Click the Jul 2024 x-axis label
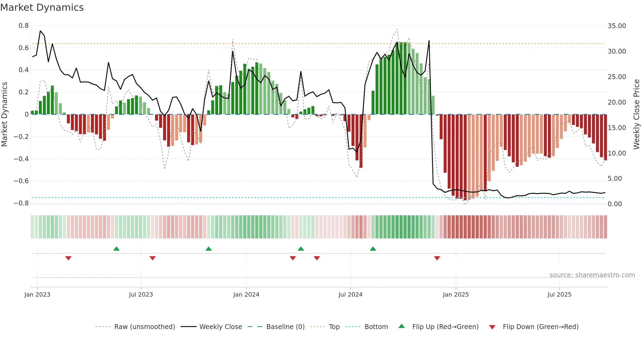The width and height of the screenshot is (644, 362). pos(350,294)
